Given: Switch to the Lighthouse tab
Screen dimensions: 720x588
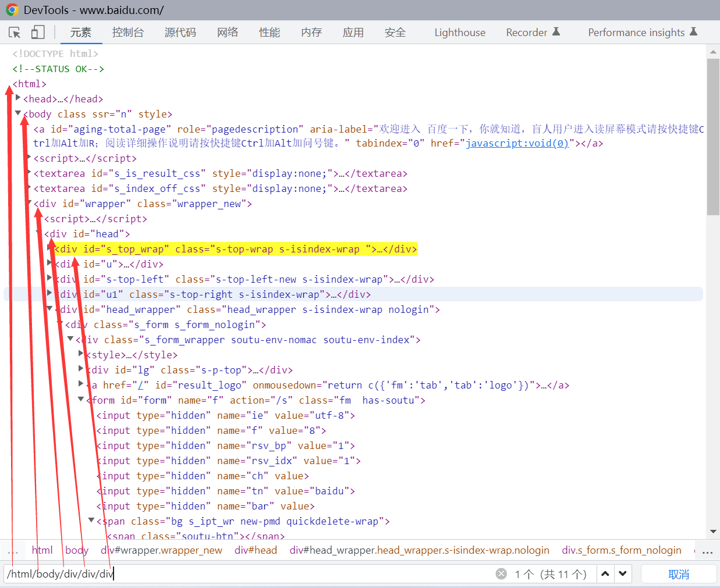Looking at the screenshot, I should [460, 33].
